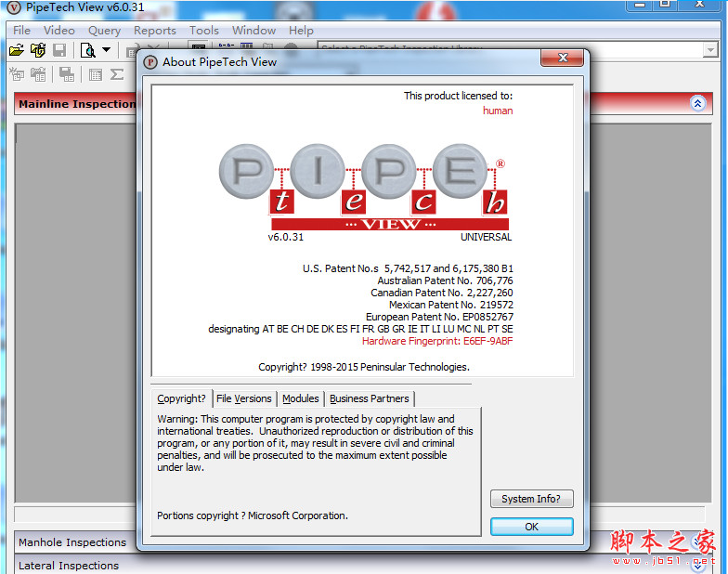Click the PipeTech View title bar icon
The image size is (728, 574).
tap(14, 7)
